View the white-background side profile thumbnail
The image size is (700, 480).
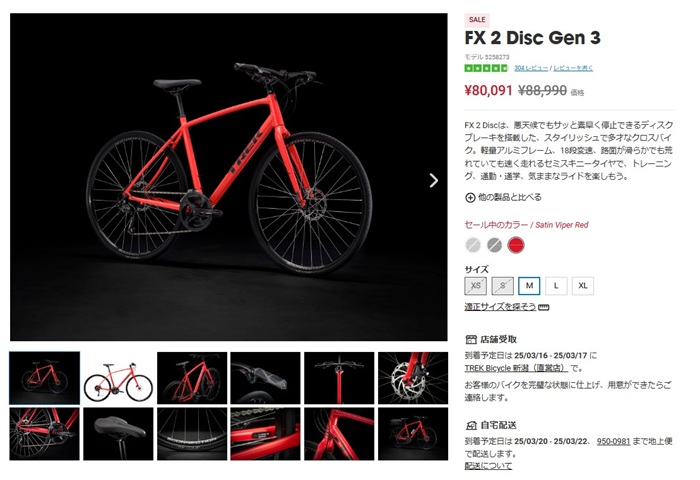118,378
